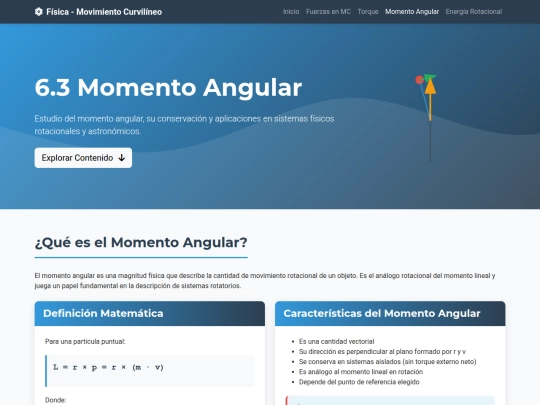The width and height of the screenshot is (540, 405).
Task: Select the Momento Angular nav item
Action: pos(412,12)
